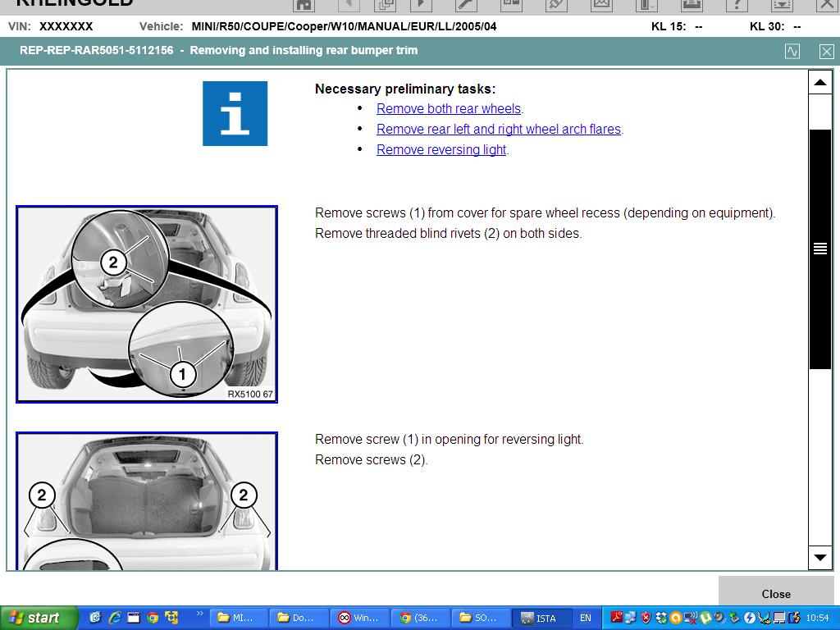Open "Remove rear left and right wheel arch flares" link
The height and width of the screenshot is (630, 840).
click(x=498, y=130)
